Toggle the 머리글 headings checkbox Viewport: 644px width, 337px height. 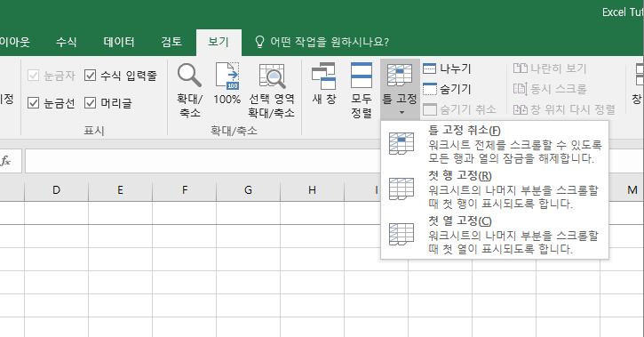click(x=90, y=103)
